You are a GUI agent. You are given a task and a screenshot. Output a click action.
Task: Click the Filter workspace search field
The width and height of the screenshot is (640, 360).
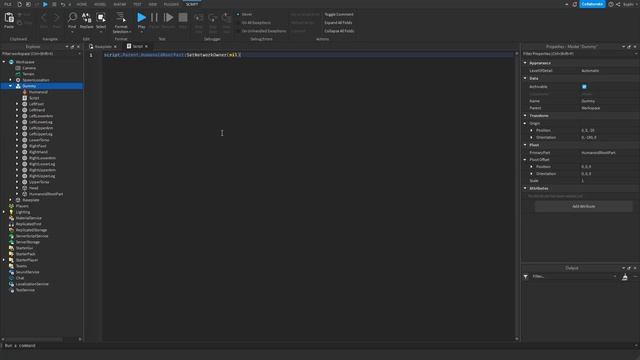[x=41, y=53]
